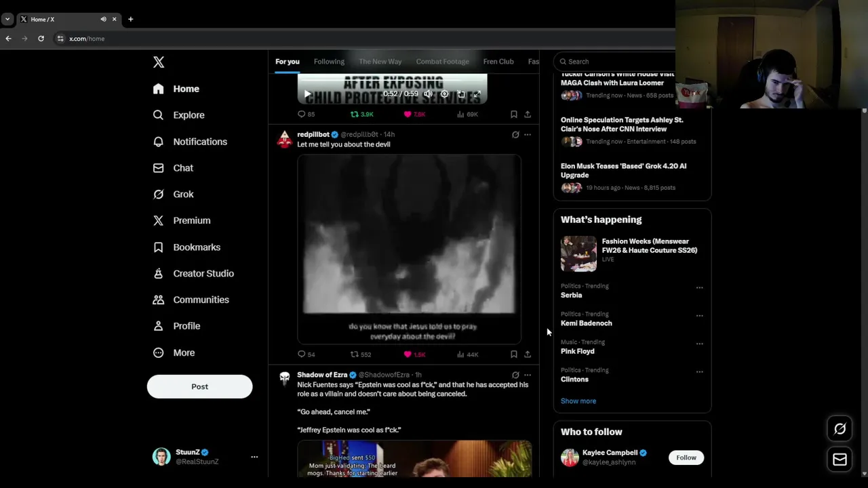
Task: Open top video settings gear
Action: (x=444, y=94)
